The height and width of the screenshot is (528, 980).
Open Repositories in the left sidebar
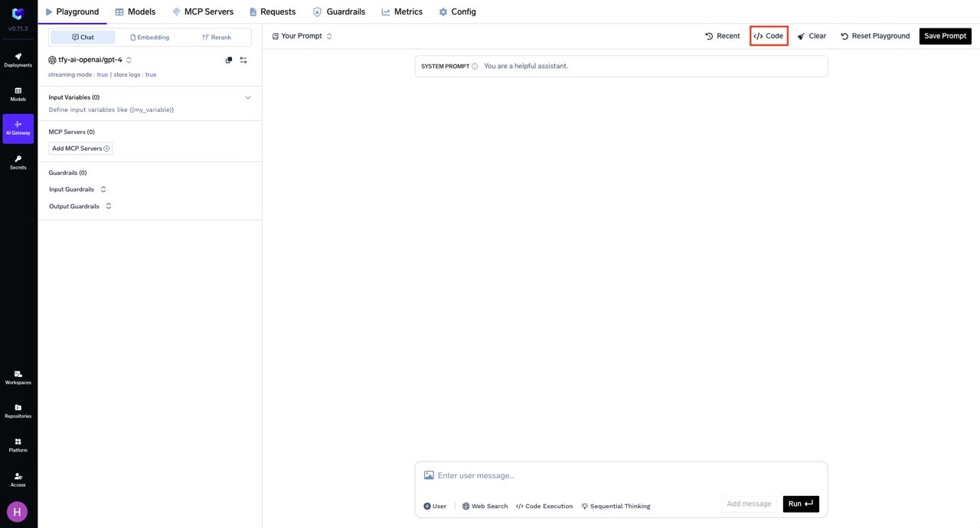(18, 411)
